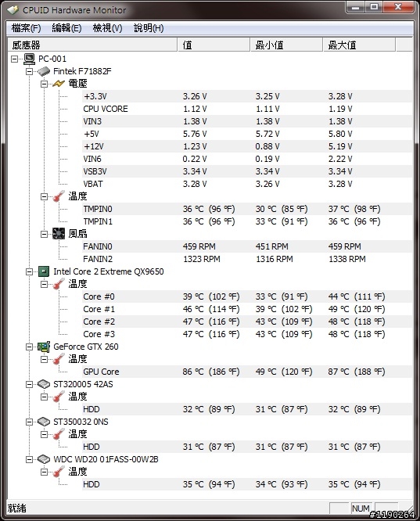Collapse the Fintek F71882F node

29,71
